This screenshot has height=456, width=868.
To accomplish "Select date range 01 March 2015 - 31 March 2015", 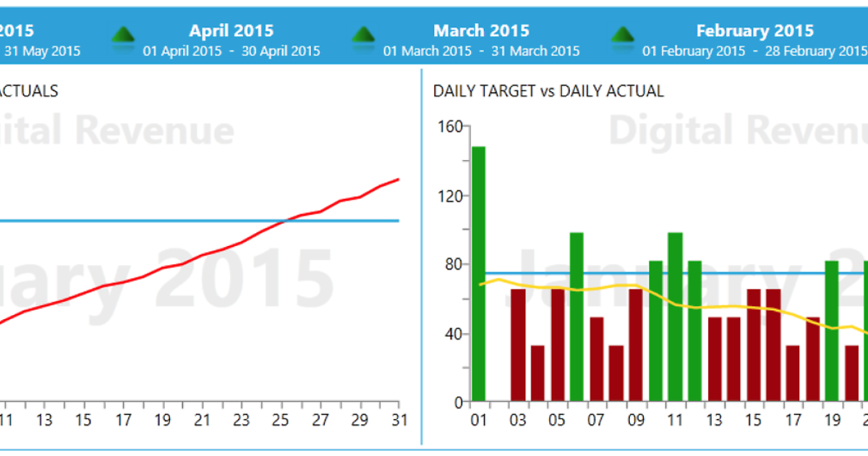I will click(481, 51).
